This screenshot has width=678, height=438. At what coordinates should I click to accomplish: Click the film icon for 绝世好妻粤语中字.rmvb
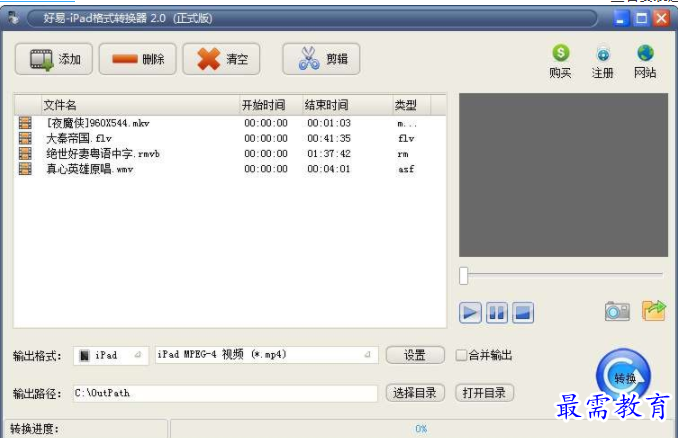25,153
